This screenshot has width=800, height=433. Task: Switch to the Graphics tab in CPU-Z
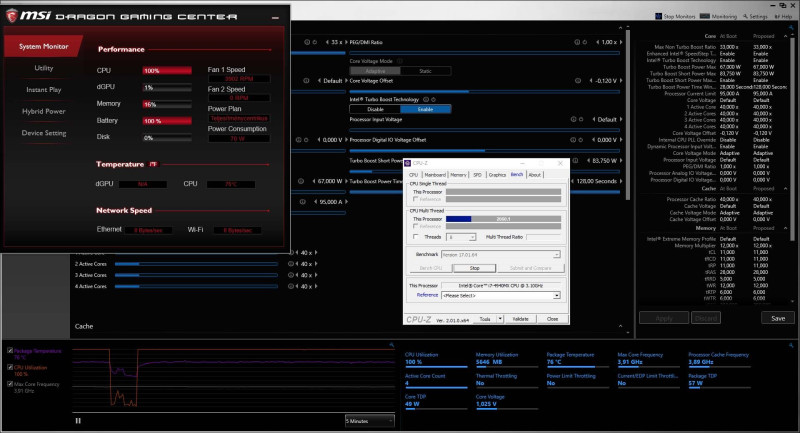click(x=497, y=175)
